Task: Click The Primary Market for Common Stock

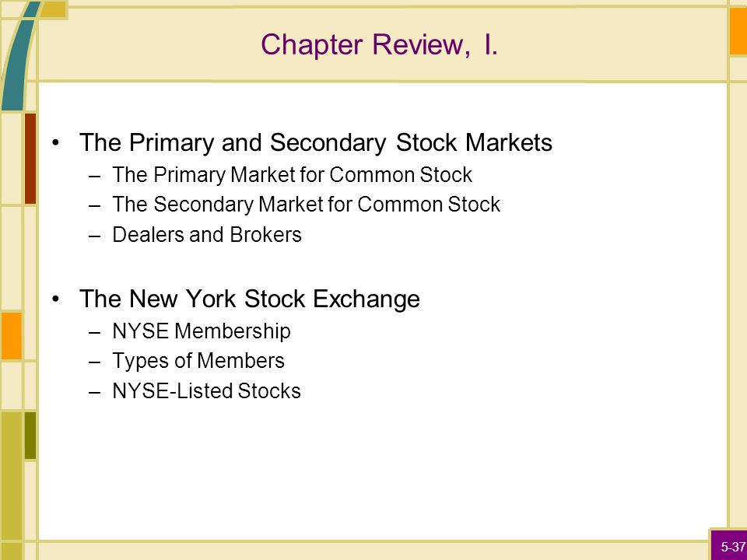Action: point(292,175)
